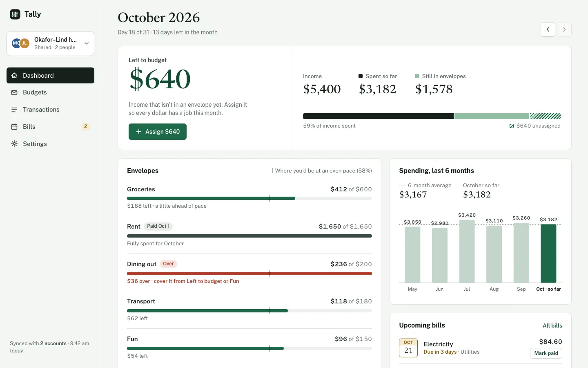Screen dimensions: 588x368
Task: Click the Bills badge showing 2
Action: click(85, 127)
